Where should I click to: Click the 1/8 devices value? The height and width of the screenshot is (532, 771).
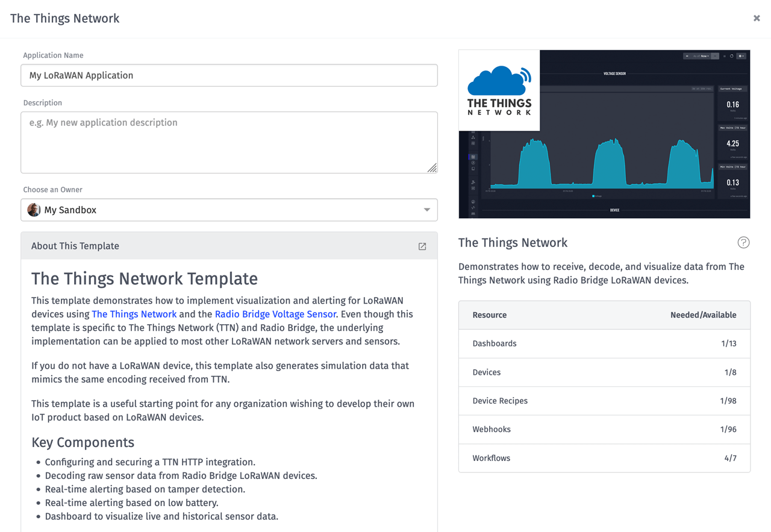coord(730,372)
